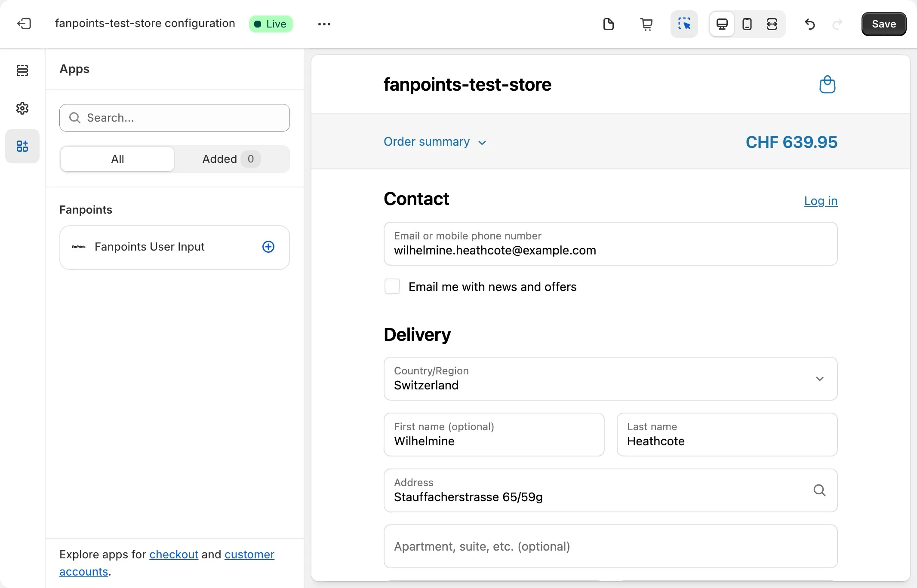
Task: Click the Last name field
Action: 727,435
